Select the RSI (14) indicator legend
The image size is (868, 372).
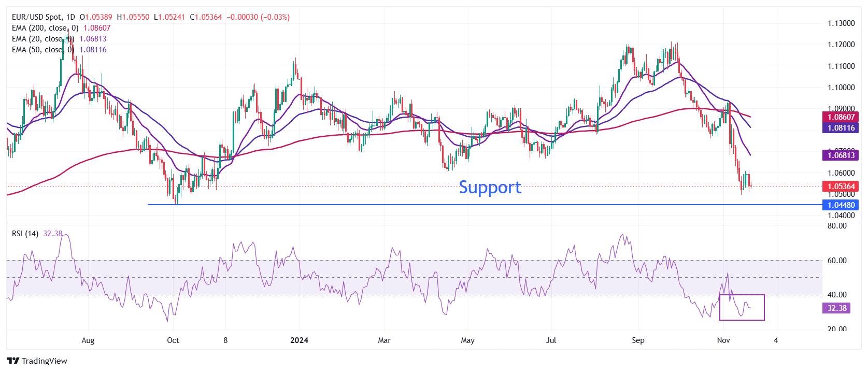(37, 234)
